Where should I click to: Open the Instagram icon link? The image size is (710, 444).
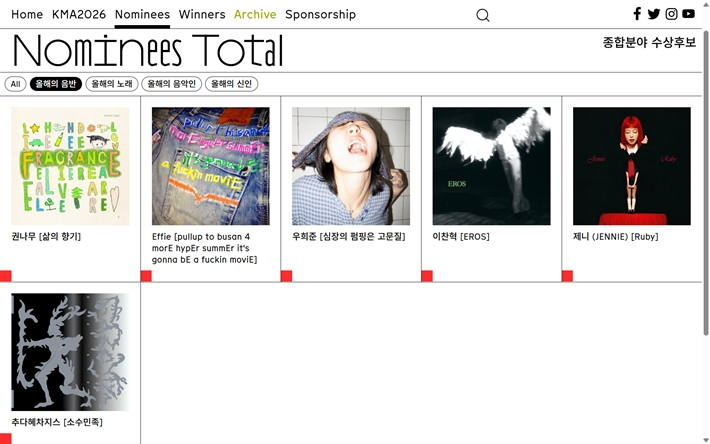(x=671, y=14)
